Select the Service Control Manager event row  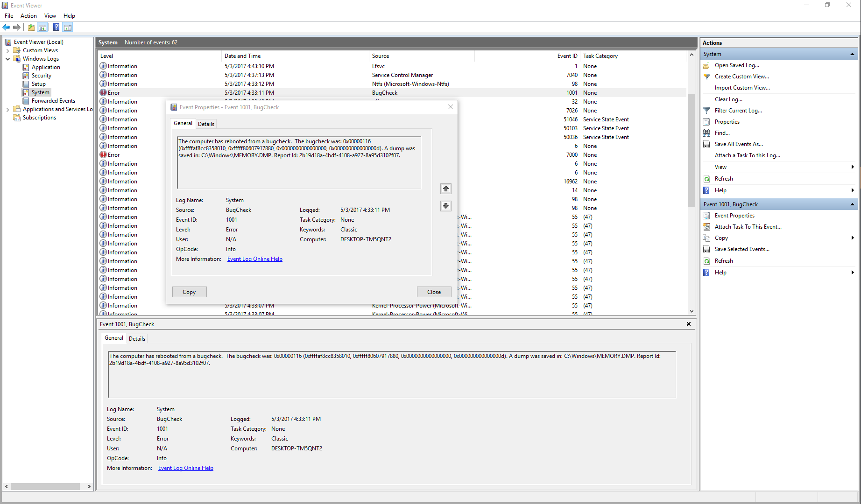tap(392, 75)
